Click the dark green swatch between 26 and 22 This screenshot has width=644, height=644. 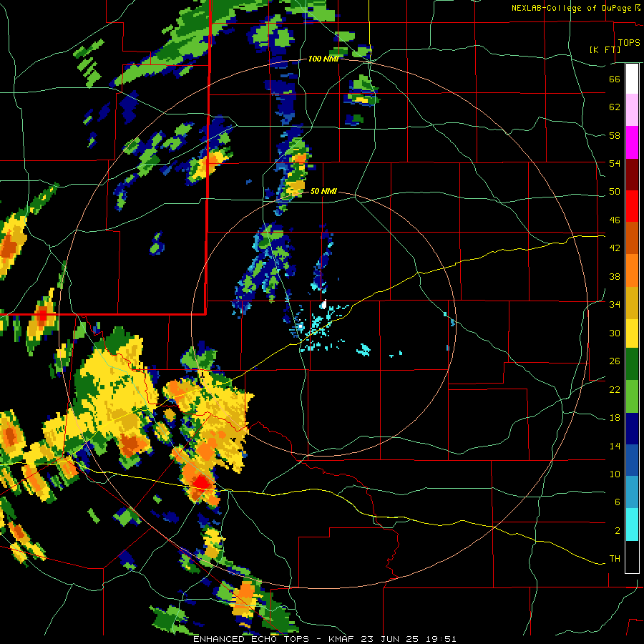(632, 364)
